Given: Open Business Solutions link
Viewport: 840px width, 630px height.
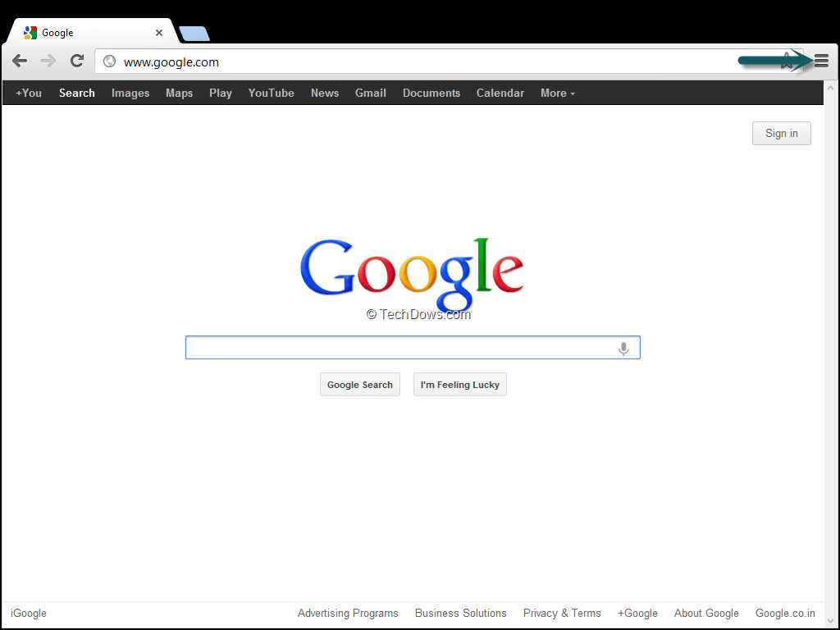Looking at the screenshot, I should pyautogui.click(x=460, y=613).
